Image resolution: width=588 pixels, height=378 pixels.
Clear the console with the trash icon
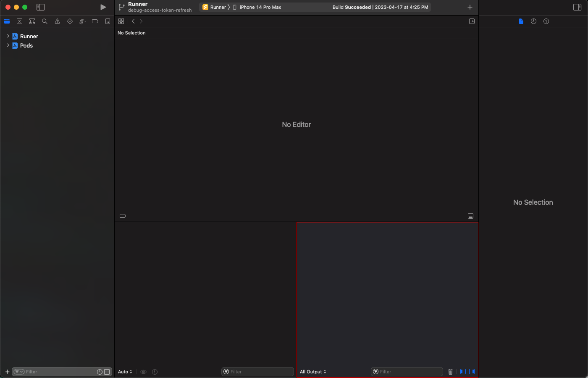[450, 371]
